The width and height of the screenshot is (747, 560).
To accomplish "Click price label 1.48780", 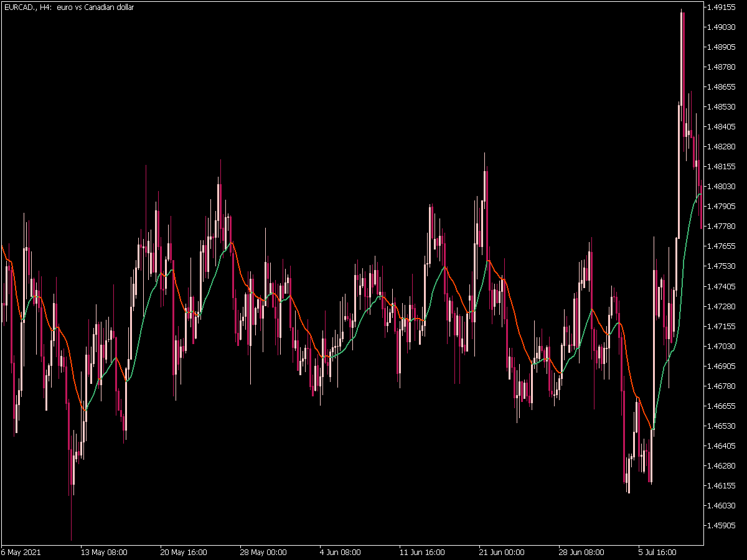I will tap(722, 67).
